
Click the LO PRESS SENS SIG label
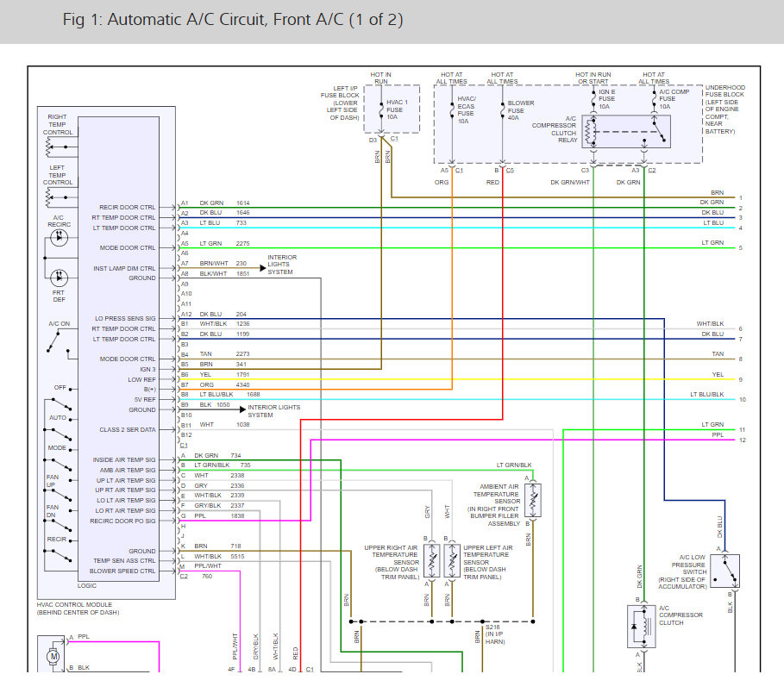pyautogui.click(x=126, y=318)
